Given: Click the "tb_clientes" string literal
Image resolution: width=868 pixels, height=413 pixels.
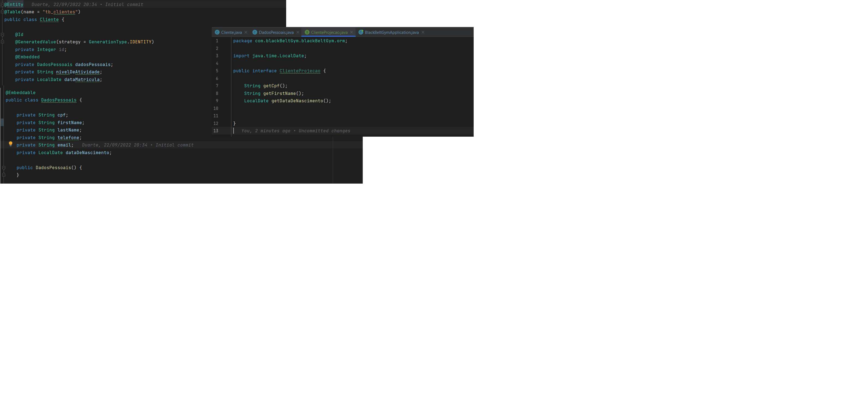Looking at the screenshot, I should [x=61, y=12].
